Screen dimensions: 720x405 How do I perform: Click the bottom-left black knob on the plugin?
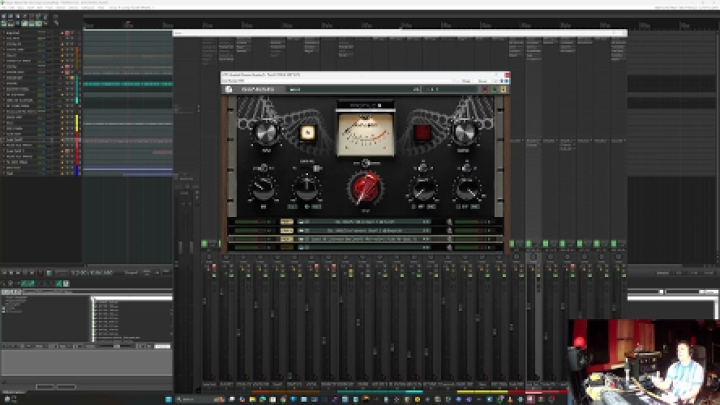(264, 189)
